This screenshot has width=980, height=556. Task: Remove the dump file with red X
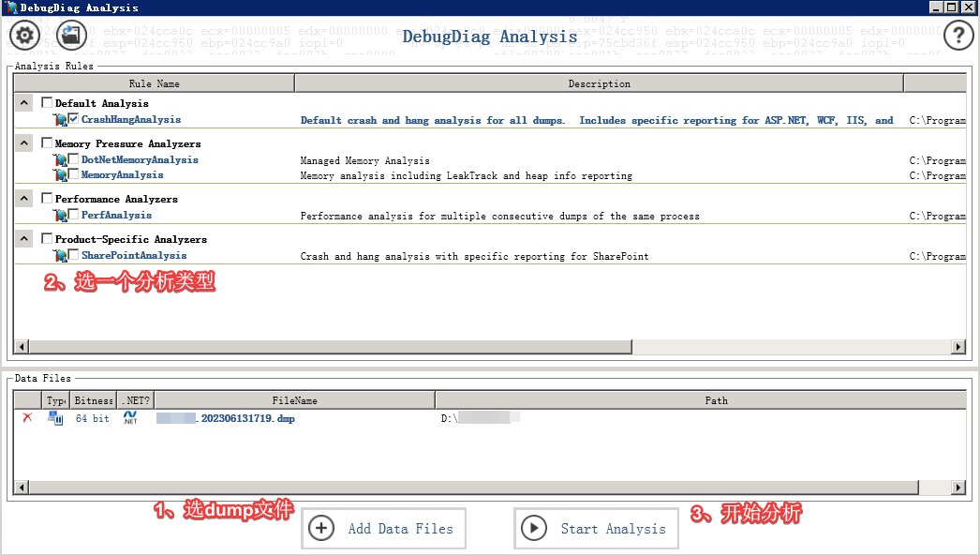point(27,418)
